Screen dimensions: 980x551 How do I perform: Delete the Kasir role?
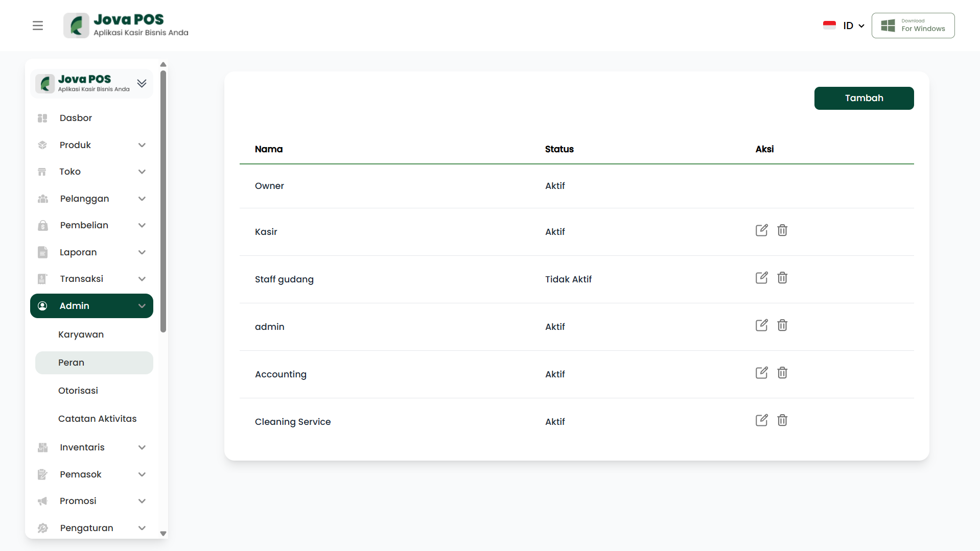[782, 230]
